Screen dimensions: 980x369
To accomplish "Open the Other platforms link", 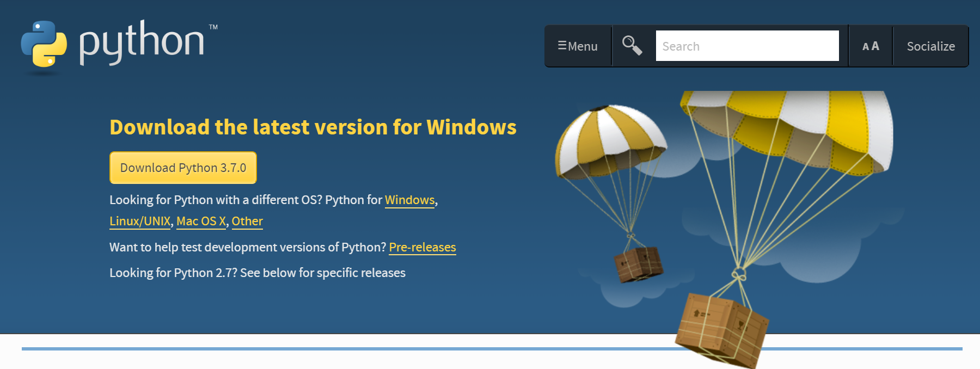I will click(247, 222).
